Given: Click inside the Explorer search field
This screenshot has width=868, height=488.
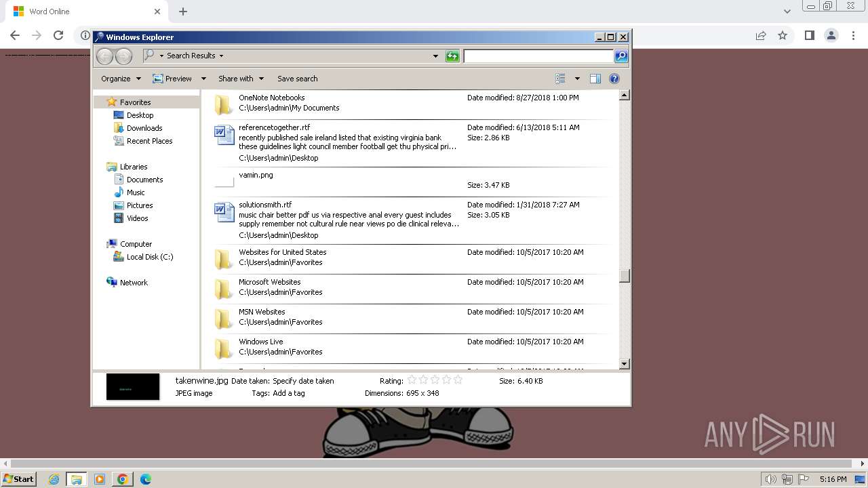Looking at the screenshot, I should 538,56.
